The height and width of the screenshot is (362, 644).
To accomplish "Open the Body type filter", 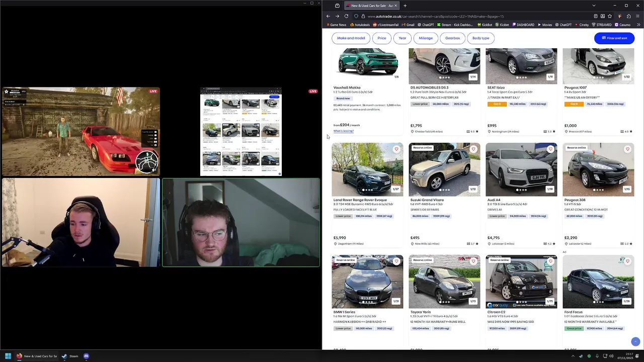I will 481,38.
